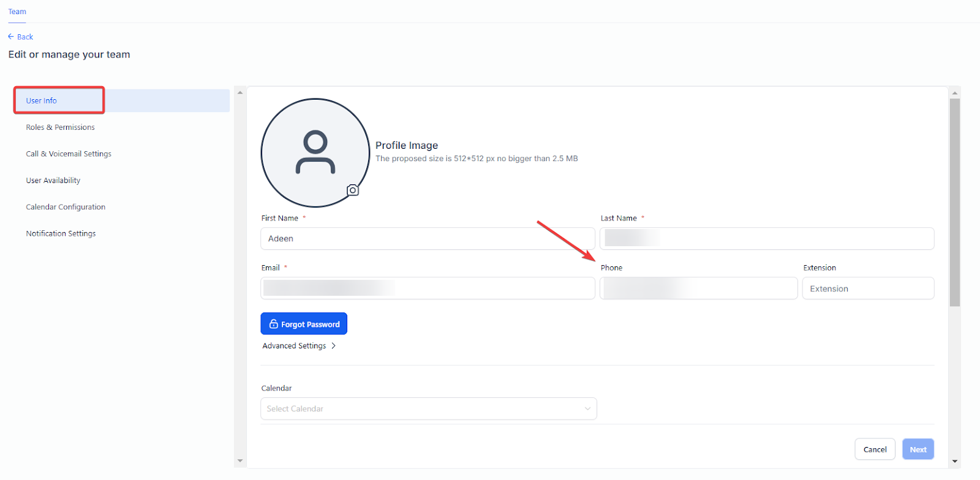The width and height of the screenshot is (980, 480).
Task: Click the Last Name input field
Action: tap(766, 239)
